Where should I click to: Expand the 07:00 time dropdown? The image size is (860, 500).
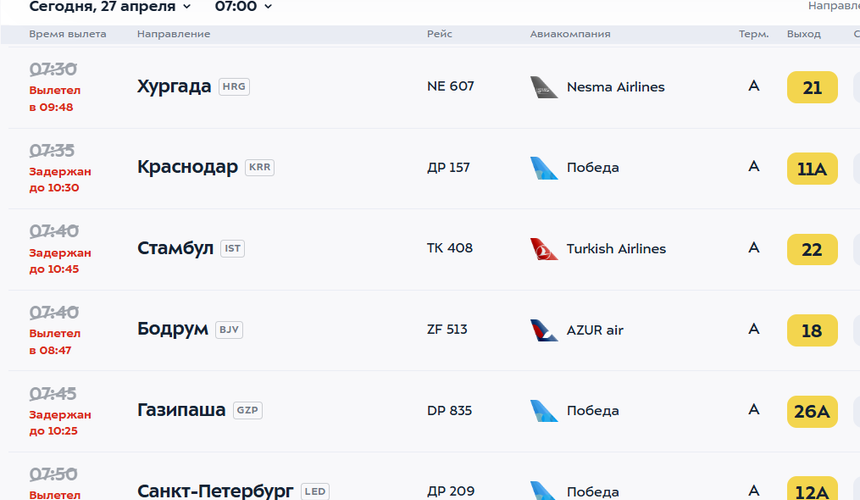243,7
